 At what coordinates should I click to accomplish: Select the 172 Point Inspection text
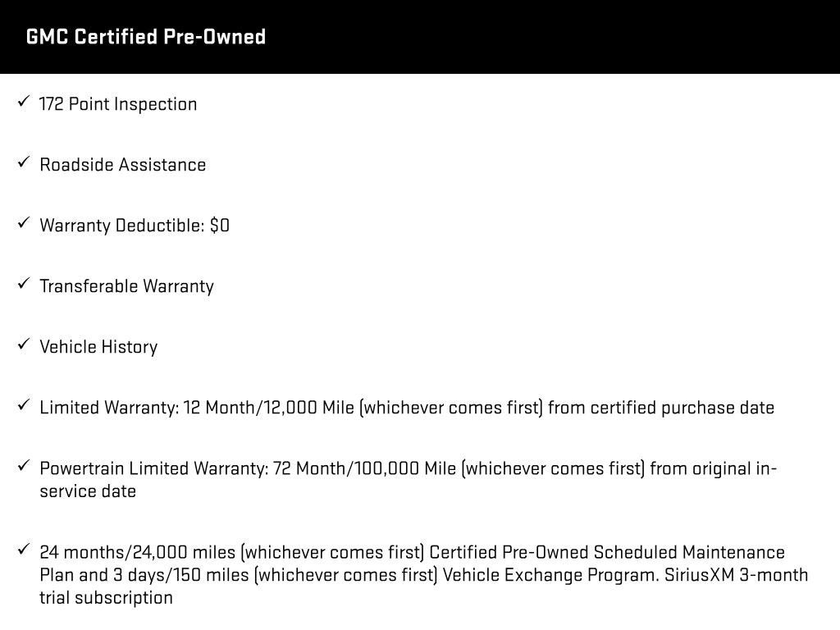click(118, 104)
